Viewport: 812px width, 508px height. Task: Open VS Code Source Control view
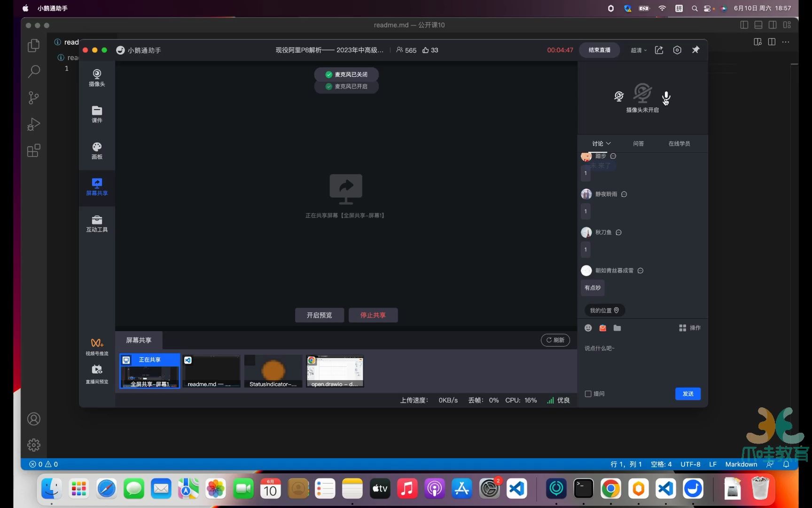coord(34,98)
